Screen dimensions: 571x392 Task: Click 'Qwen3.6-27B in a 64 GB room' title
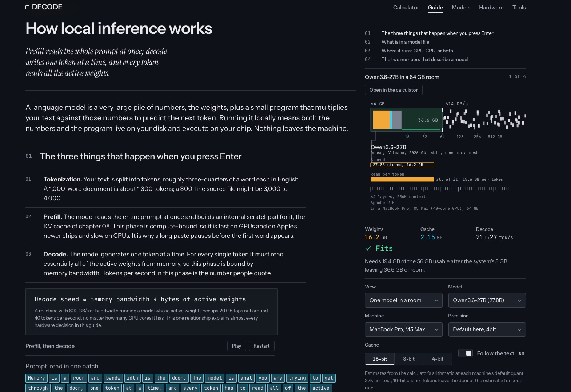(402, 77)
